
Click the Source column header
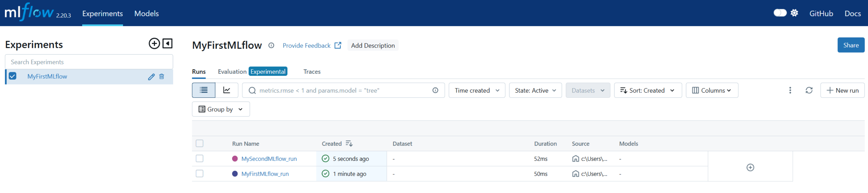581,144
